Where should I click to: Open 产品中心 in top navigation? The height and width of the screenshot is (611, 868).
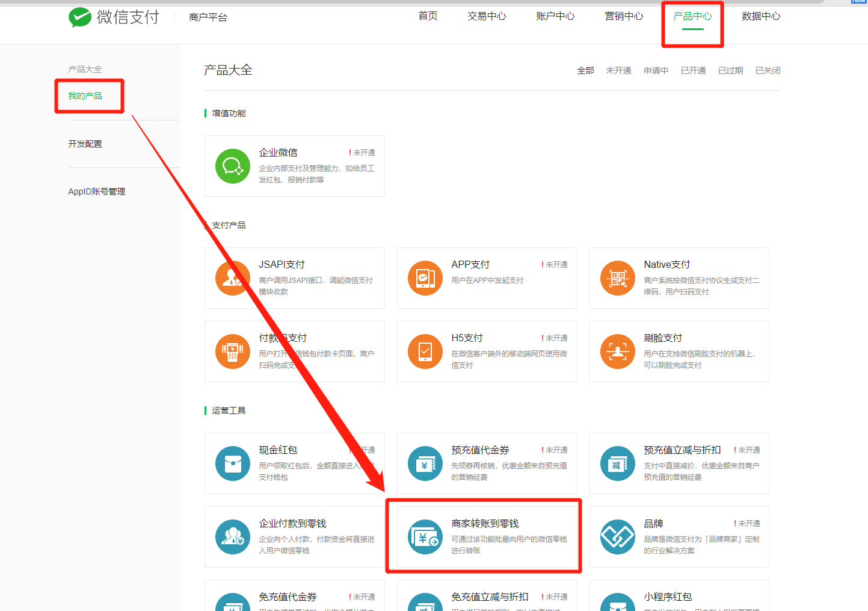(692, 16)
